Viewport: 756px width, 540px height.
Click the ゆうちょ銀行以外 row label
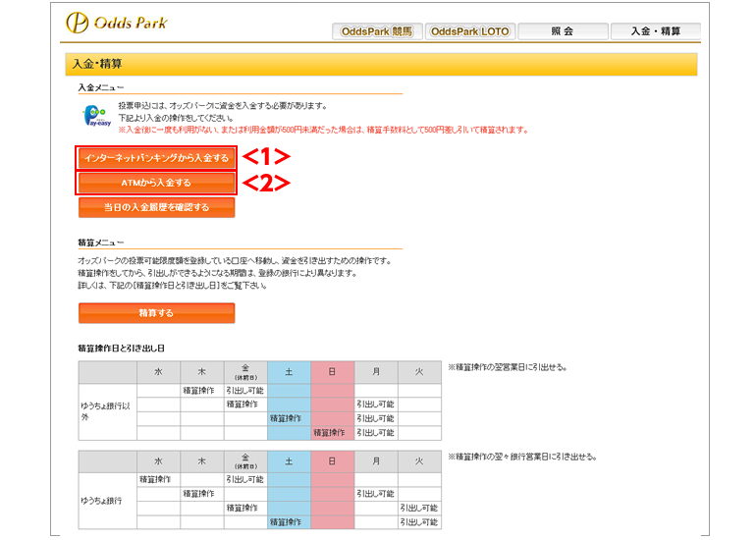[107, 411]
